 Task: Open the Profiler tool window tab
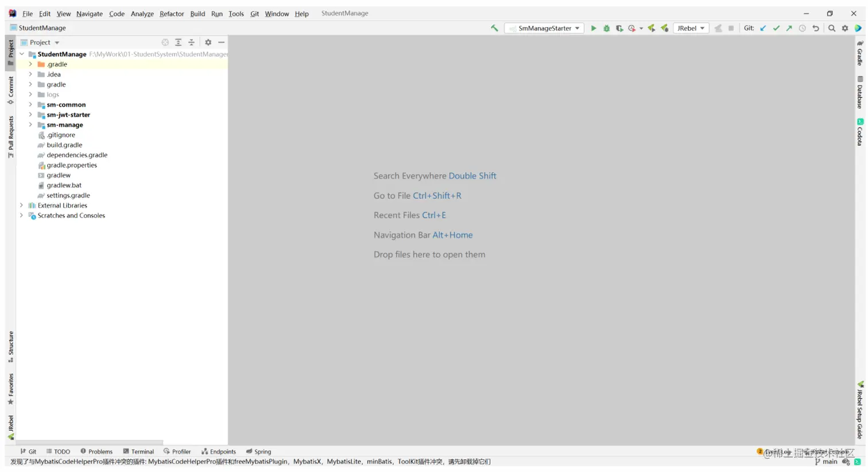177,452
